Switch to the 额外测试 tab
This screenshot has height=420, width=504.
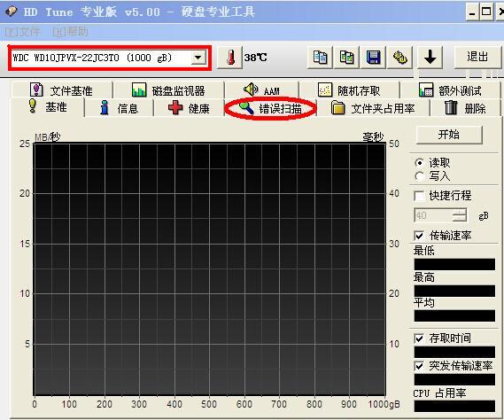tap(450, 90)
